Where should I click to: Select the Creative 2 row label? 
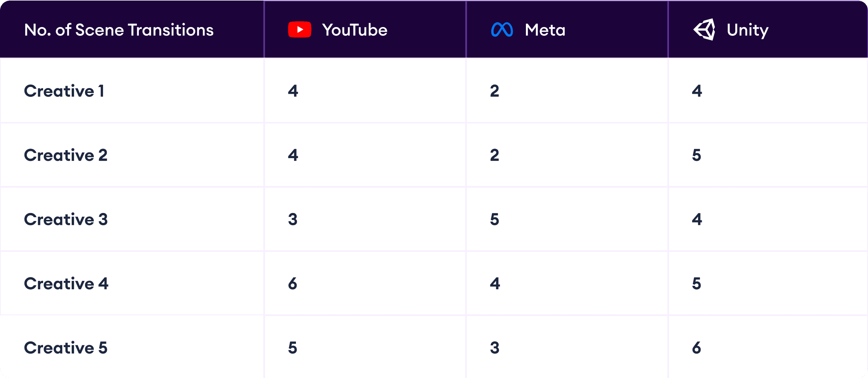tap(66, 155)
